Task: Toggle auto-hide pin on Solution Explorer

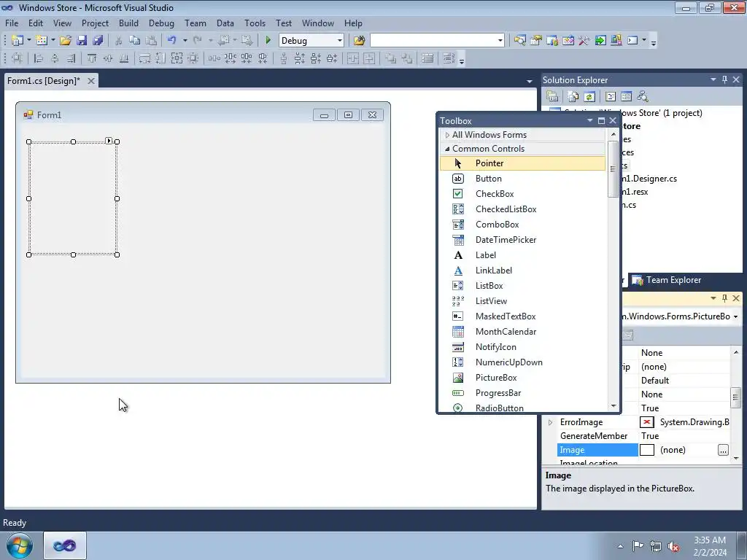Action: 724,79
